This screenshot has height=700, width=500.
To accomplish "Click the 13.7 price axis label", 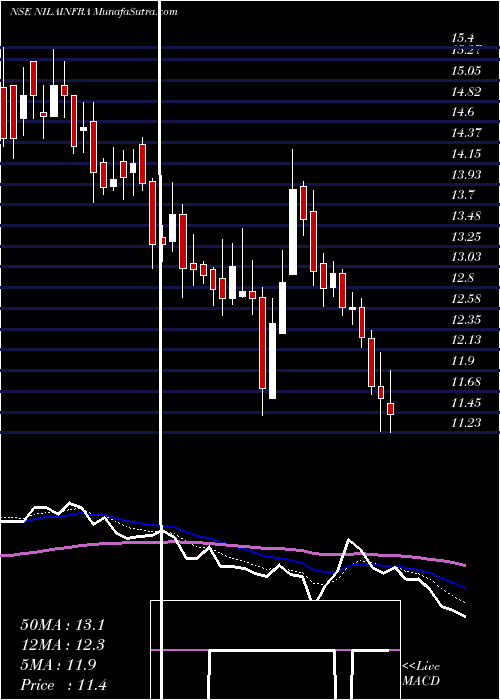I will point(464,195).
